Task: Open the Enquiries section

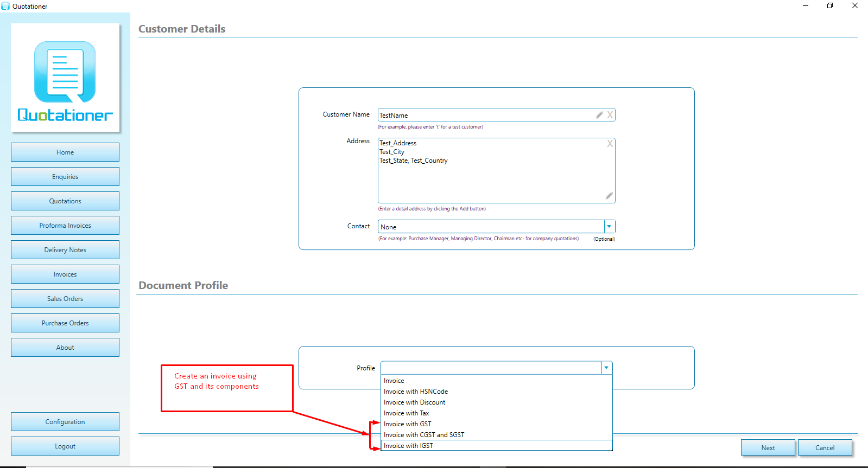Action: pos(65,177)
